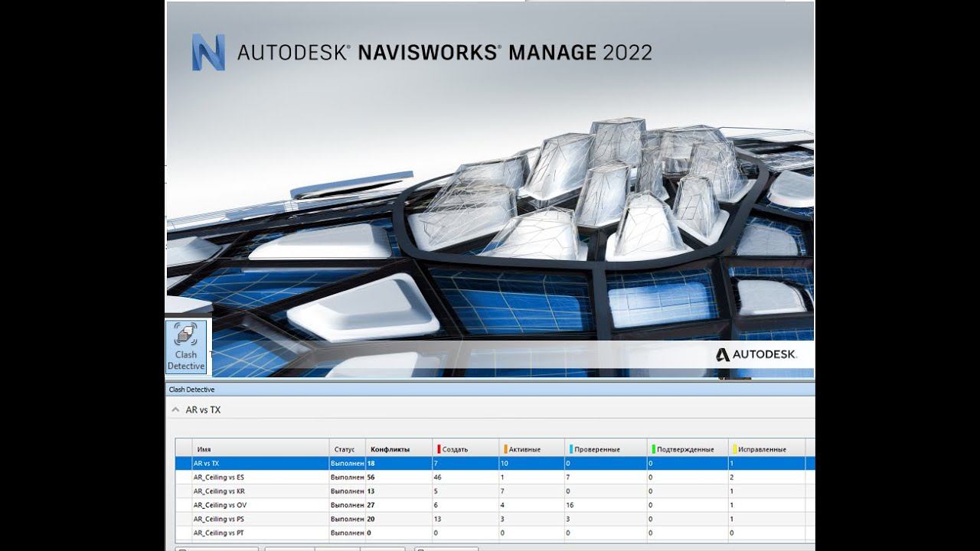Viewport: 980px width, 551px height.
Task: Click Выполнен status of AR_Ceiling vs PT
Action: pos(348,533)
